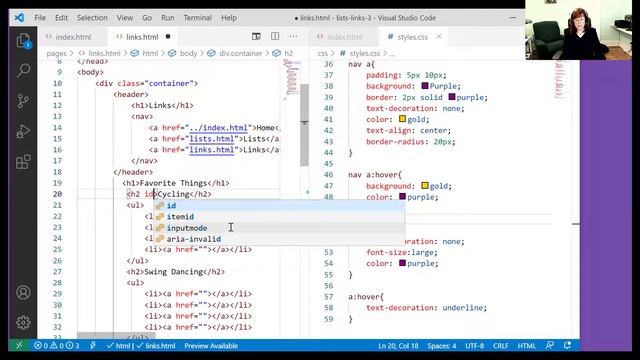This screenshot has height=360, width=640.
Task: Choose the 'itemid' autocomplete suggestion
Action: pyautogui.click(x=279, y=216)
